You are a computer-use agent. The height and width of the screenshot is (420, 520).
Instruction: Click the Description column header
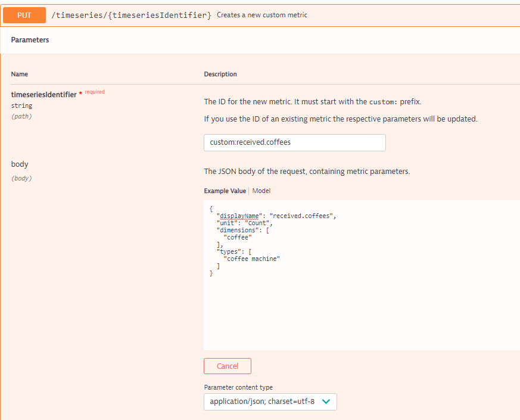pyautogui.click(x=220, y=74)
